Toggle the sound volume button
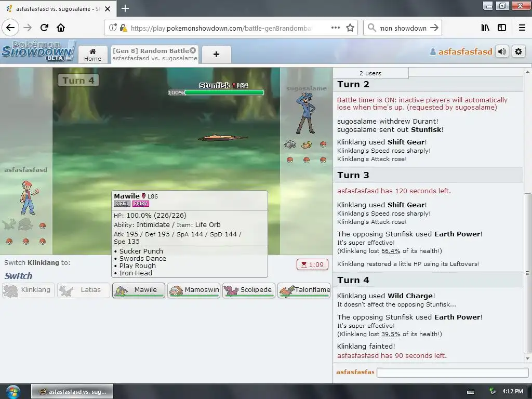Image resolution: width=532 pixels, height=399 pixels. (502, 51)
